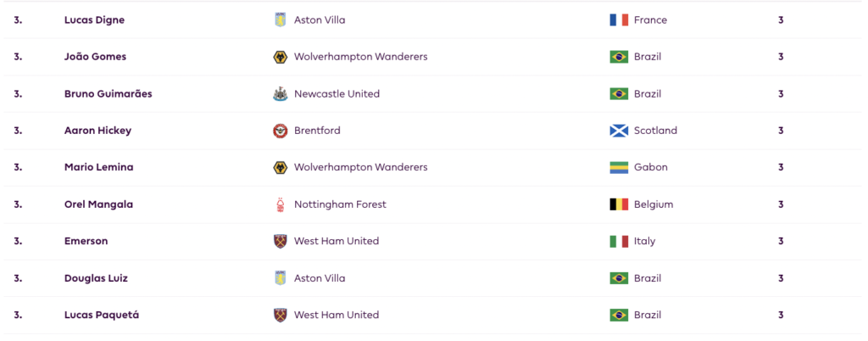Viewport: 868px width, 341px height.
Task: Click the France flag icon
Action: [x=619, y=20]
